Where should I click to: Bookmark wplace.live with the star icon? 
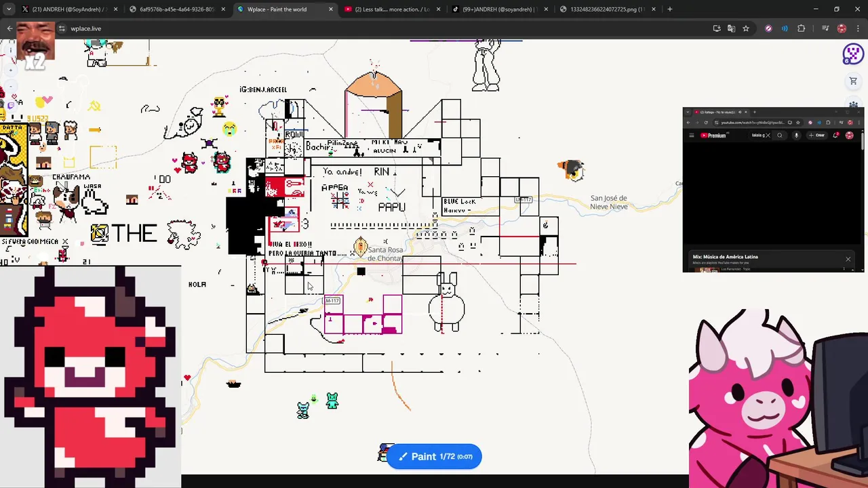[x=746, y=28]
